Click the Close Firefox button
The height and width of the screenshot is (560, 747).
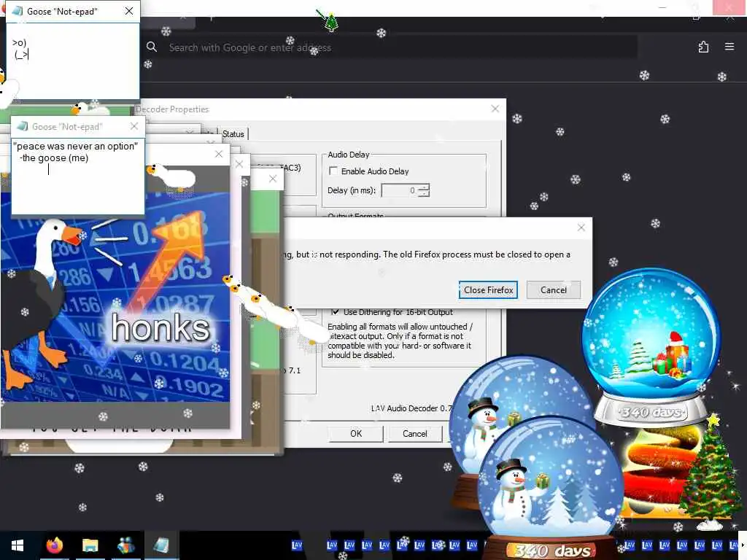[x=488, y=290]
